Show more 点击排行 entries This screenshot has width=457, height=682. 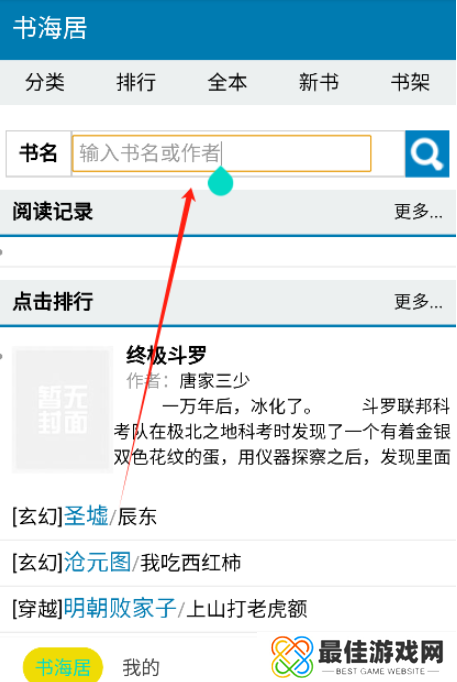pyautogui.click(x=418, y=301)
